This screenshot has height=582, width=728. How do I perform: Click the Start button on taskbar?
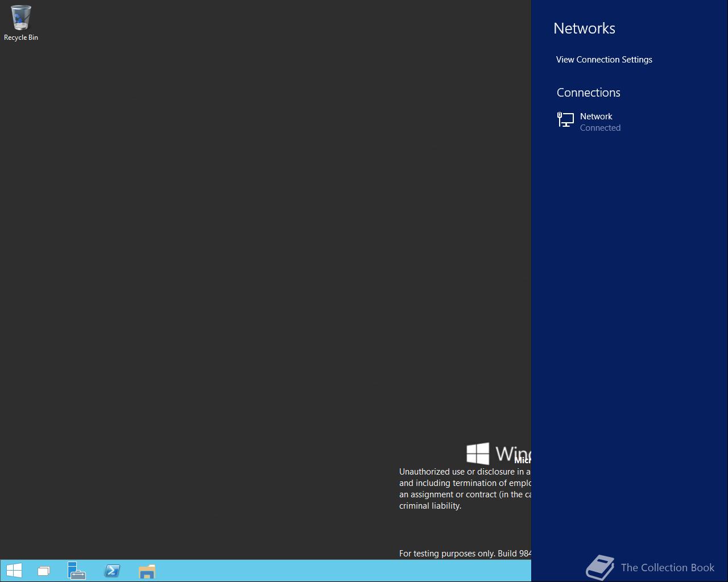coord(14,571)
